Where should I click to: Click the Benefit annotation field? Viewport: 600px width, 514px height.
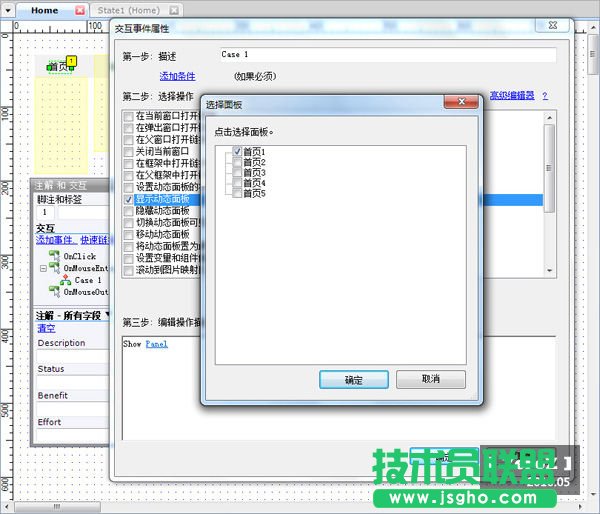(x=73, y=410)
